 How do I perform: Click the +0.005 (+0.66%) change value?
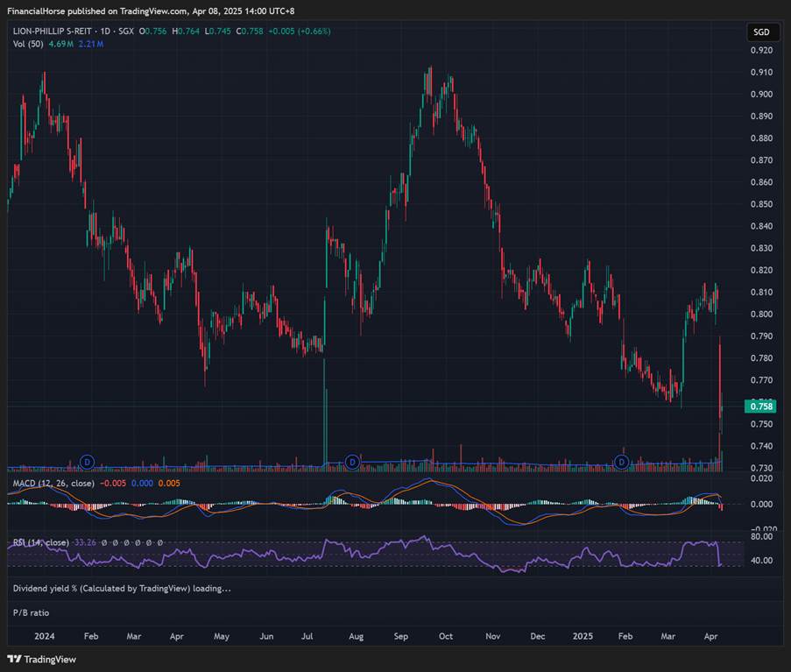click(300, 32)
